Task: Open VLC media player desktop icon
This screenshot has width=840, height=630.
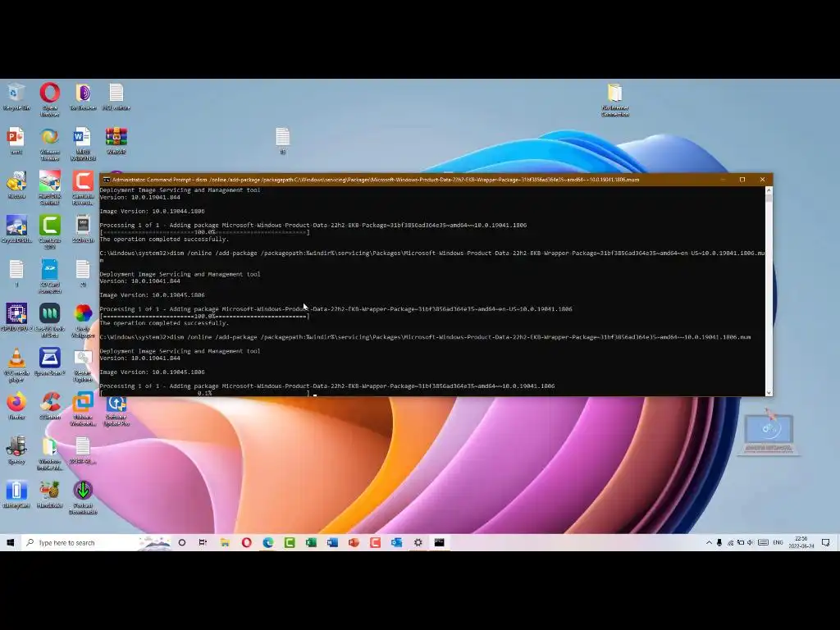Action: point(16,364)
